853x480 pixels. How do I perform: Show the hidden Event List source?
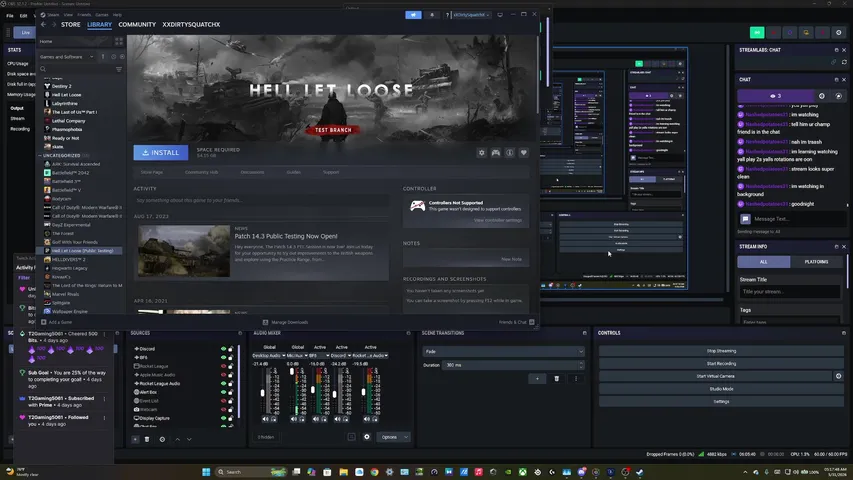tap(223, 401)
